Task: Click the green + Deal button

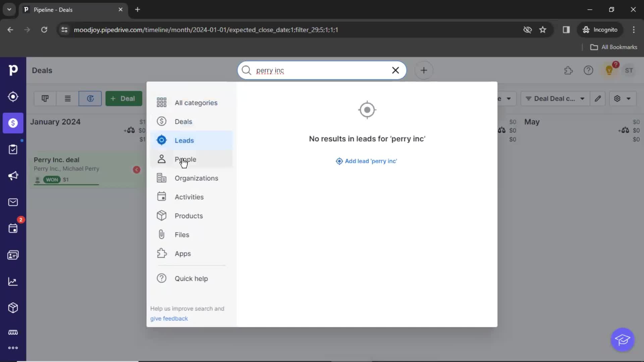Action: click(x=124, y=99)
